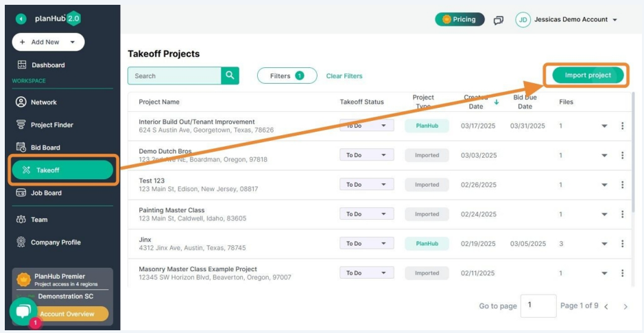Sort by Project Name column header
Viewport: 644px width, 333px height.
(159, 102)
